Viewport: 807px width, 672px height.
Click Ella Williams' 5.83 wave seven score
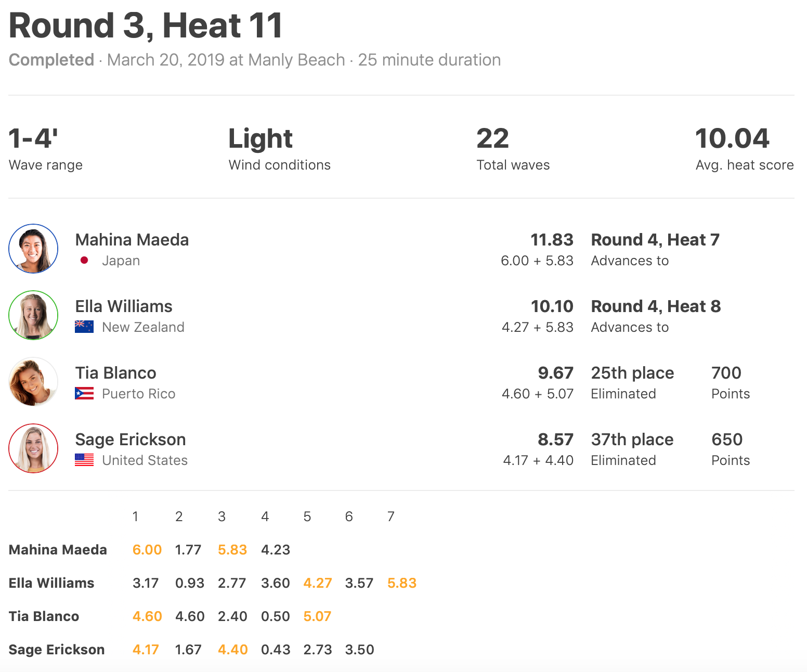[x=402, y=583]
